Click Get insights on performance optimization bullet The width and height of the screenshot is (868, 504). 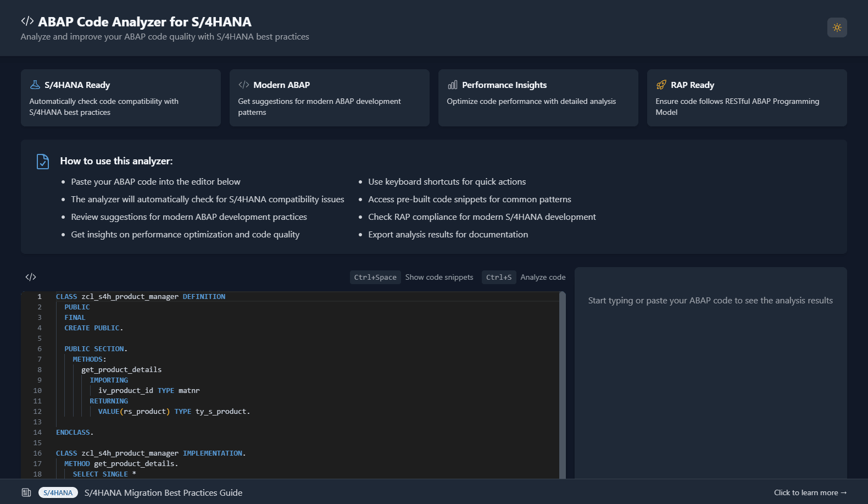point(185,234)
